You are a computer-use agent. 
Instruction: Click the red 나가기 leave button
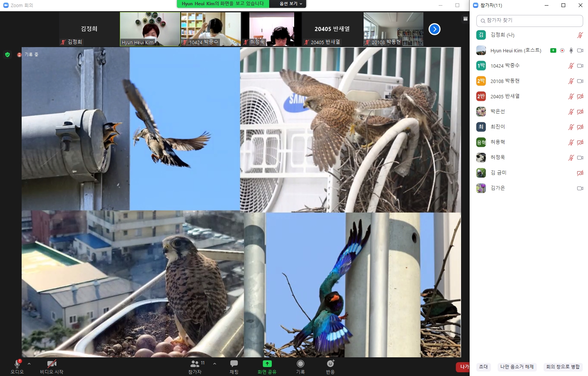coord(463,367)
